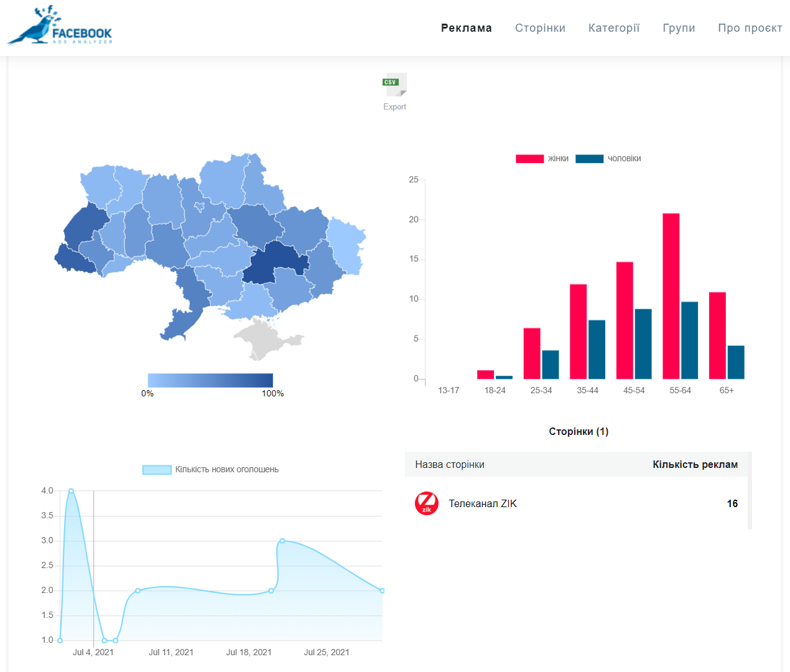
Task: Click the CSV export file icon
Action: point(394,85)
